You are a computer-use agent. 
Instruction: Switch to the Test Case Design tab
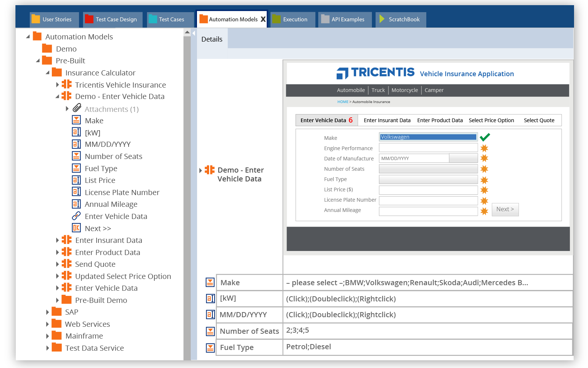point(114,20)
